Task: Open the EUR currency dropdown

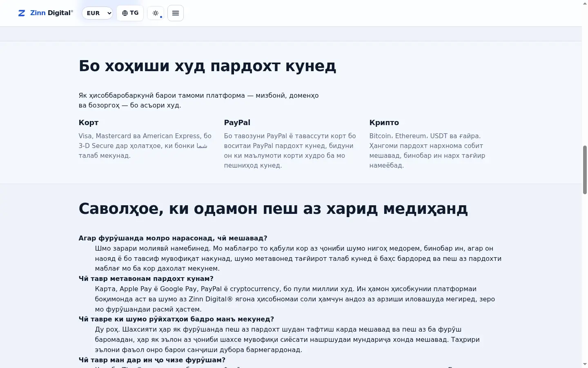Action: 98,13
